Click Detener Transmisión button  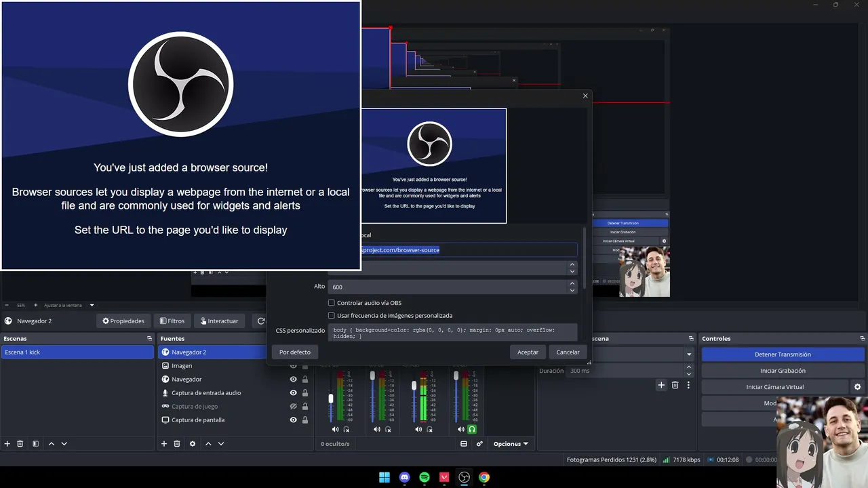[783, 354]
